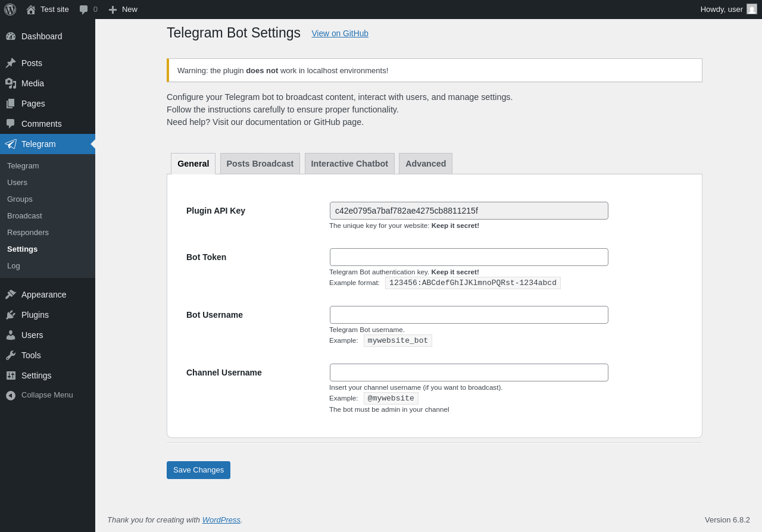Click Collapse Menu label
The image size is (762, 532).
(x=47, y=395)
